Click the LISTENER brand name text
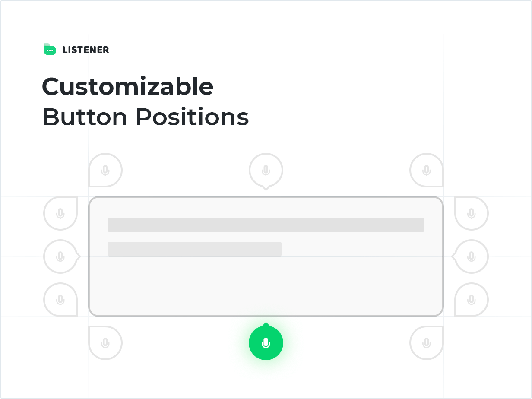This screenshot has height=399, width=532. point(85,50)
